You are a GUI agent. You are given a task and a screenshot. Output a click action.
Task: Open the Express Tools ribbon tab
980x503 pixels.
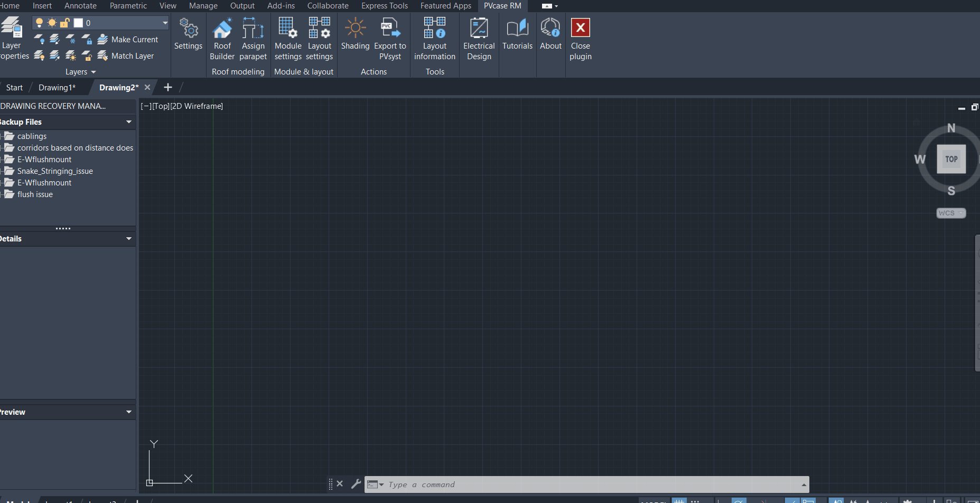pyautogui.click(x=385, y=6)
